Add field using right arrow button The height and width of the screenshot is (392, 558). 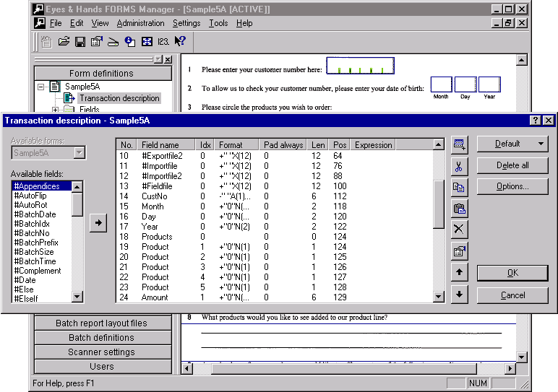click(x=98, y=224)
